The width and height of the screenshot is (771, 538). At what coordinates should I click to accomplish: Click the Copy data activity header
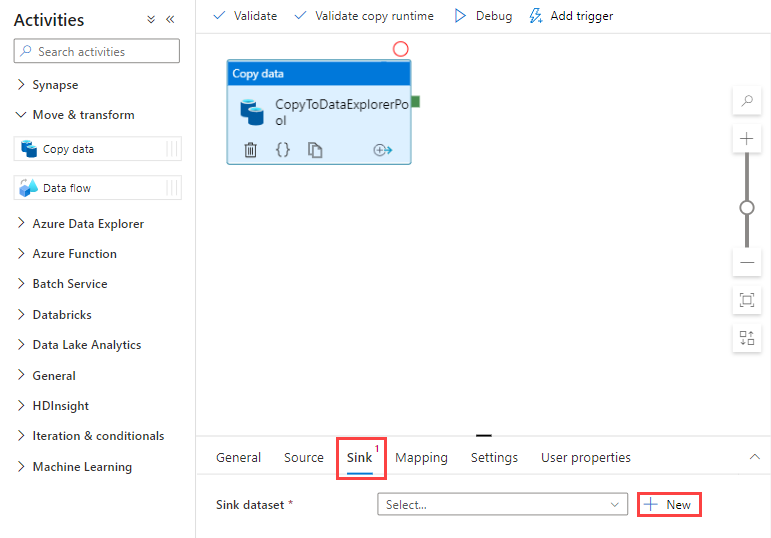point(319,73)
